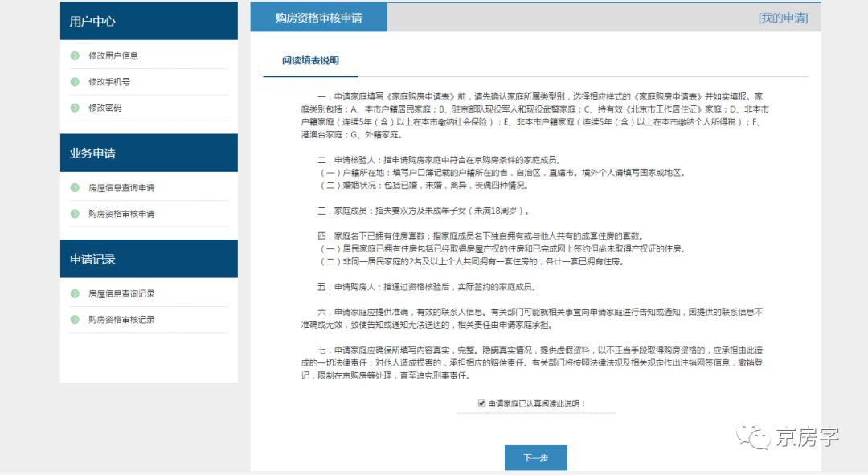
Task: Open the 我的申请 link
Action: [783, 16]
